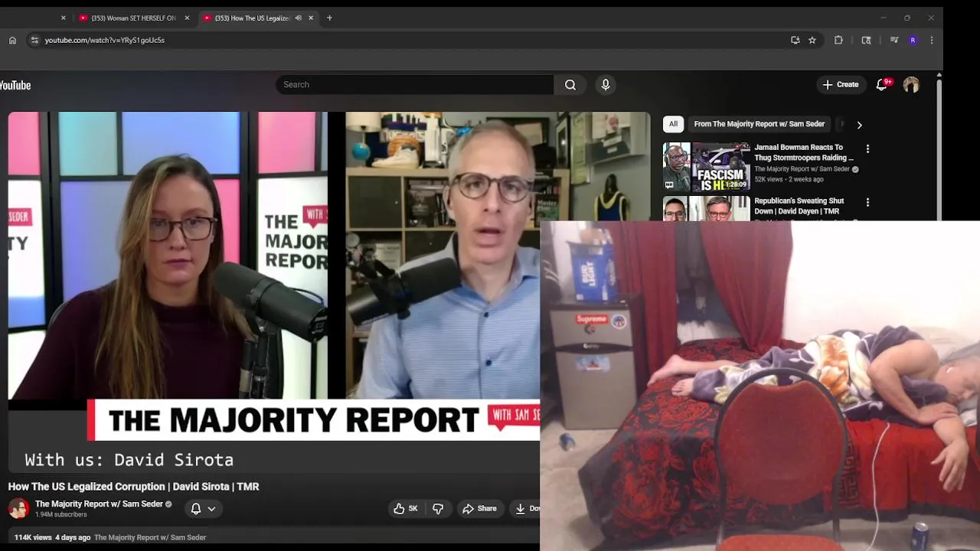The width and height of the screenshot is (980, 551).
Task: Focus the YouTube Search field
Action: click(x=414, y=85)
